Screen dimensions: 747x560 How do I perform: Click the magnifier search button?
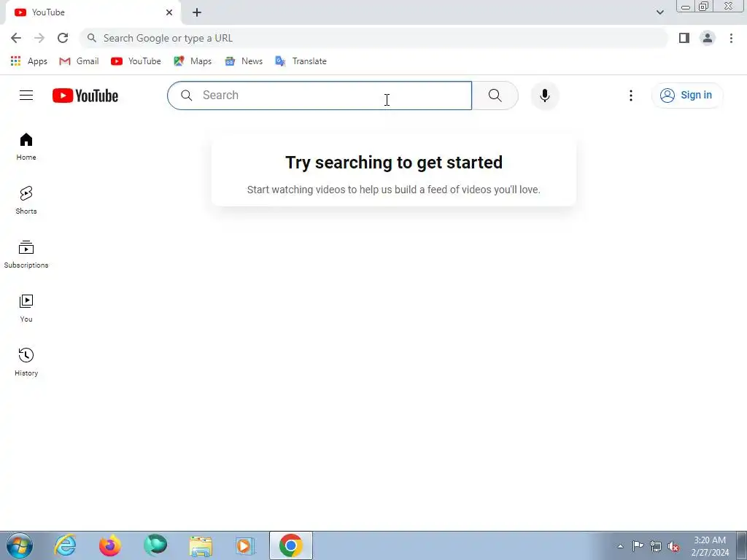point(495,96)
